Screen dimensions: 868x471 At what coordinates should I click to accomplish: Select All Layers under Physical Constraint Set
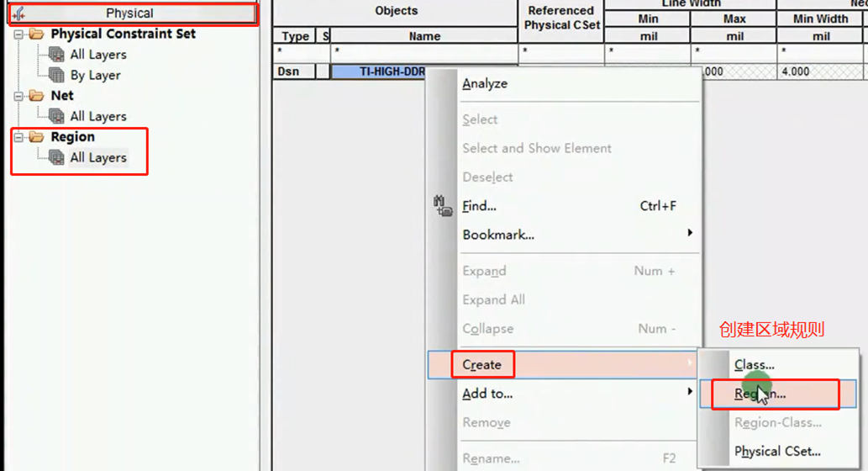tap(98, 55)
